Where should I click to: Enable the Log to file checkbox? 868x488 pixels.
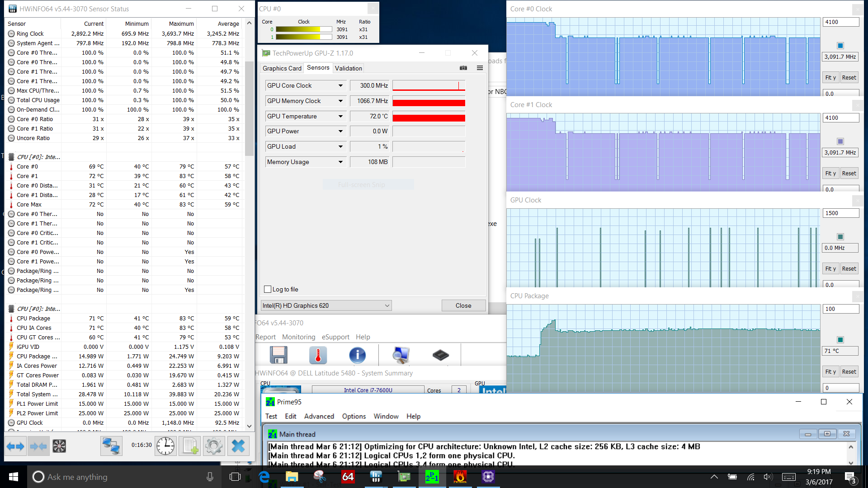268,289
